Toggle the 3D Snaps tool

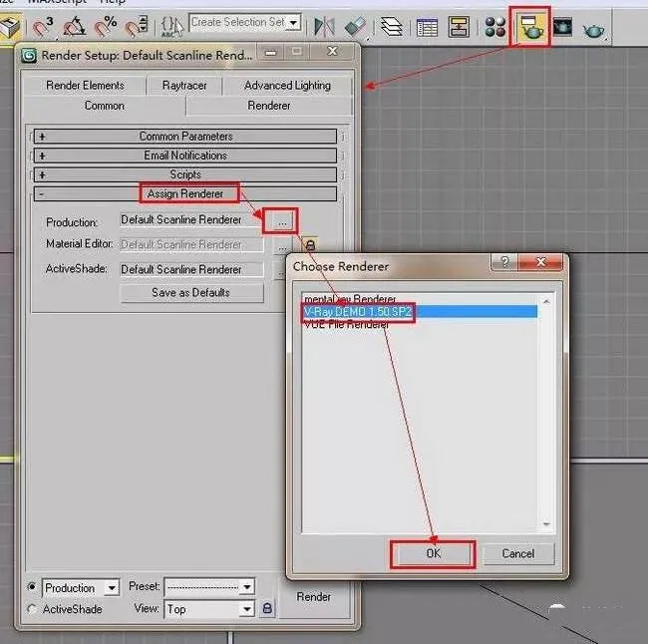click(x=42, y=26)
